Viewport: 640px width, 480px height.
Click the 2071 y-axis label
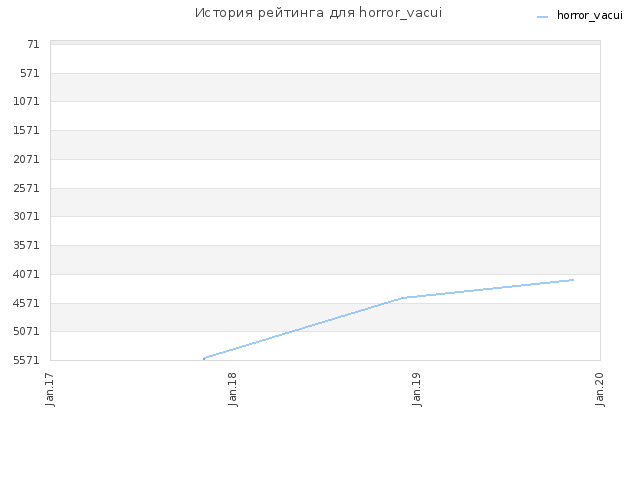coord(27,159)
